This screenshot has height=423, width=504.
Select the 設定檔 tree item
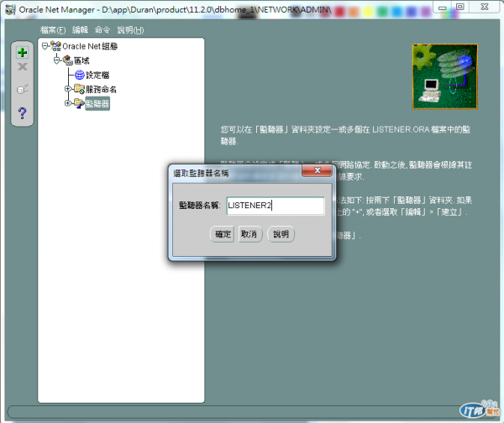[97, 76]
